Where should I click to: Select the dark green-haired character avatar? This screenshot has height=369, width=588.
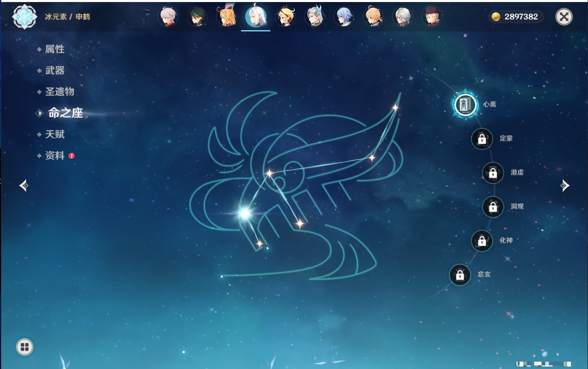point(197,17)
